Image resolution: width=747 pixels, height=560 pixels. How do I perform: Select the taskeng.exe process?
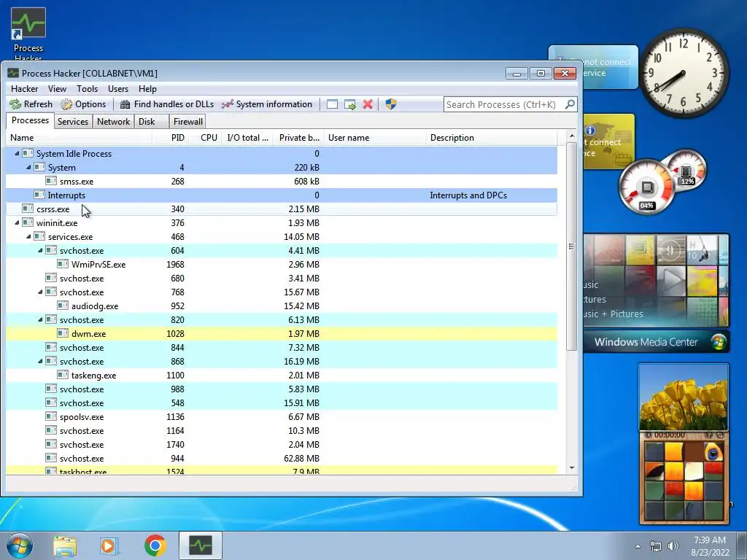point(282,376)
